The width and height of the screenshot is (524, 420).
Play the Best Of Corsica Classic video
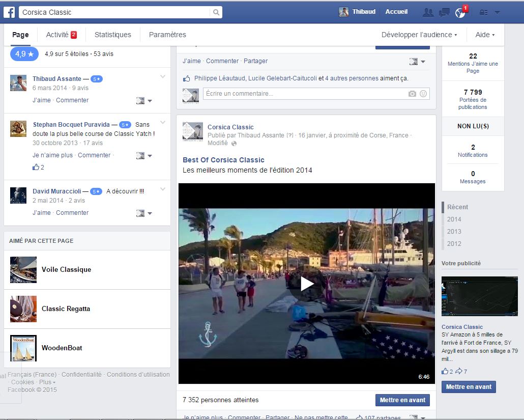(307, 284)
